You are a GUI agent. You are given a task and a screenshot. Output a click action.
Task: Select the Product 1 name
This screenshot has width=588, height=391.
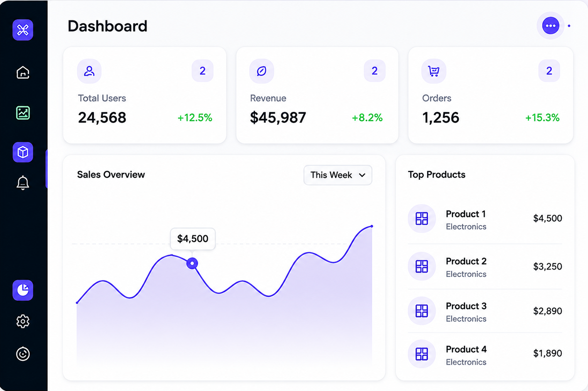(x=466, y=214)
